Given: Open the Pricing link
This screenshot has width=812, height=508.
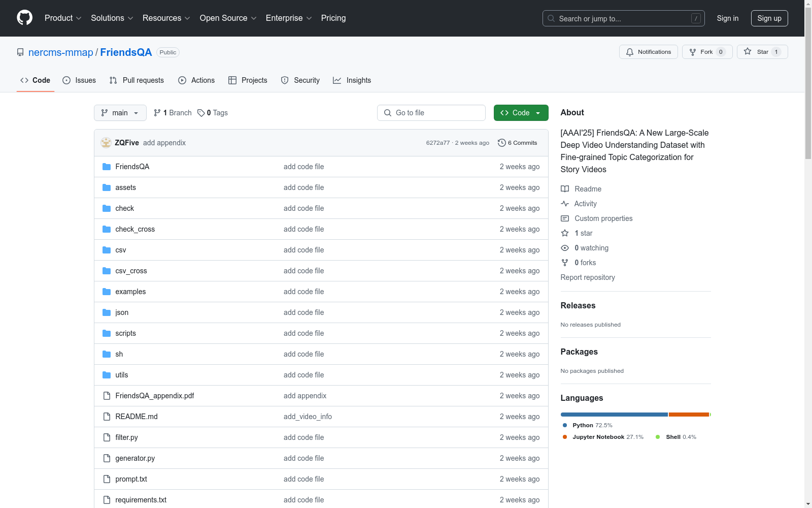Looking at the screenshot, I should coord(333,18).
